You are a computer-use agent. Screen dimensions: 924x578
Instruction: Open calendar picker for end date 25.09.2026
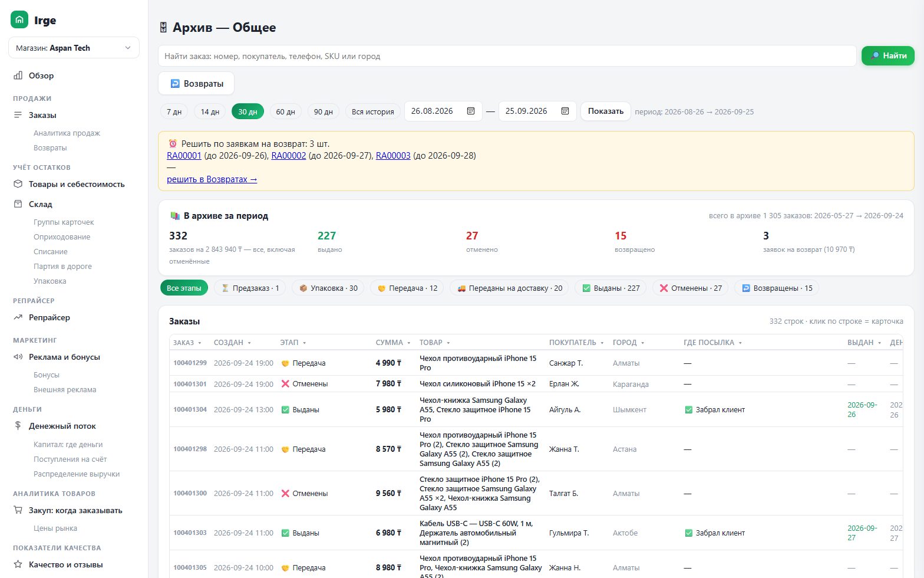(x=565, y=111)
